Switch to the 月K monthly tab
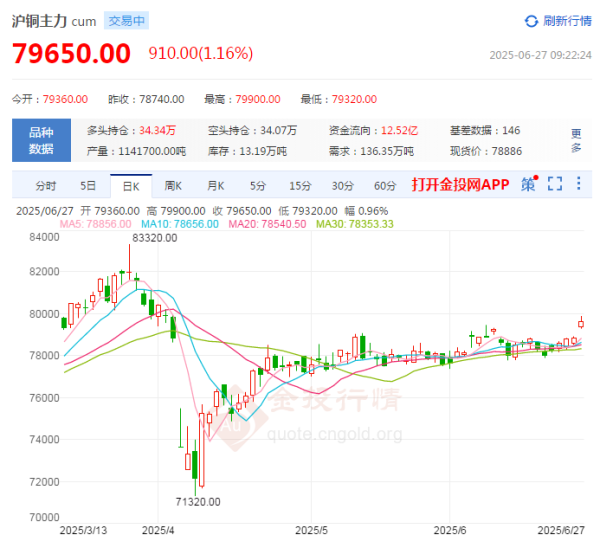 coord(215,186)
